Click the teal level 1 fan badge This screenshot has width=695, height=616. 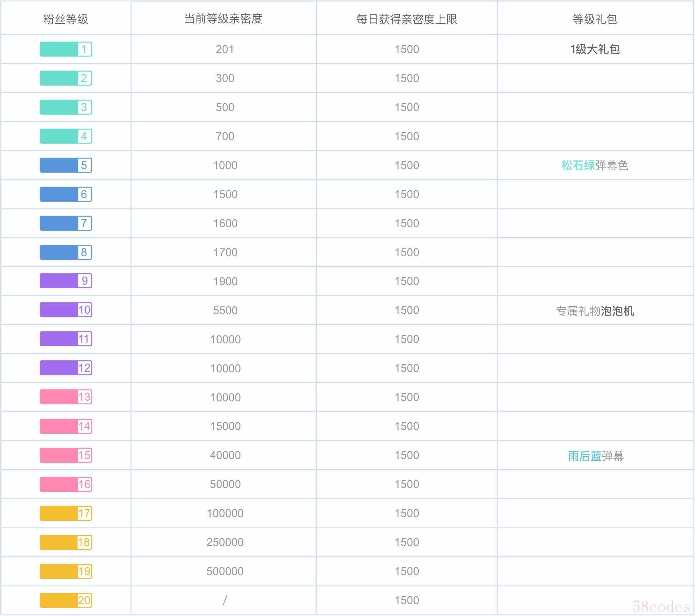[x=66, y=49]
